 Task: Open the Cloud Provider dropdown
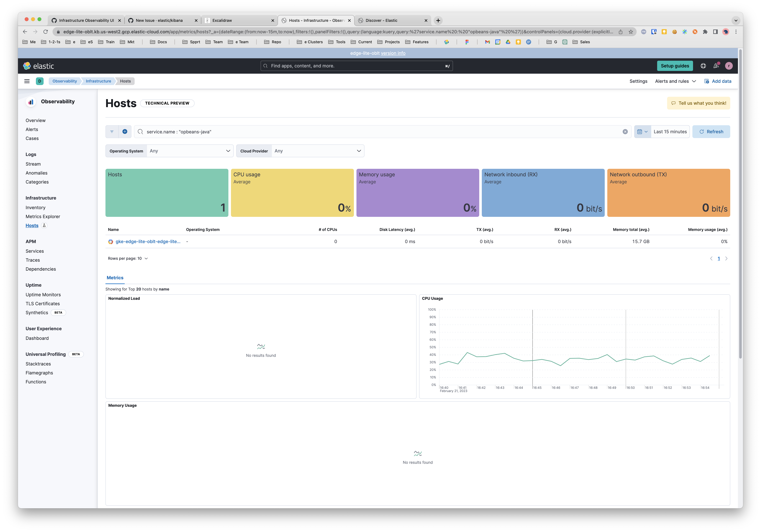pyautogui.click(x=318, y=151)
